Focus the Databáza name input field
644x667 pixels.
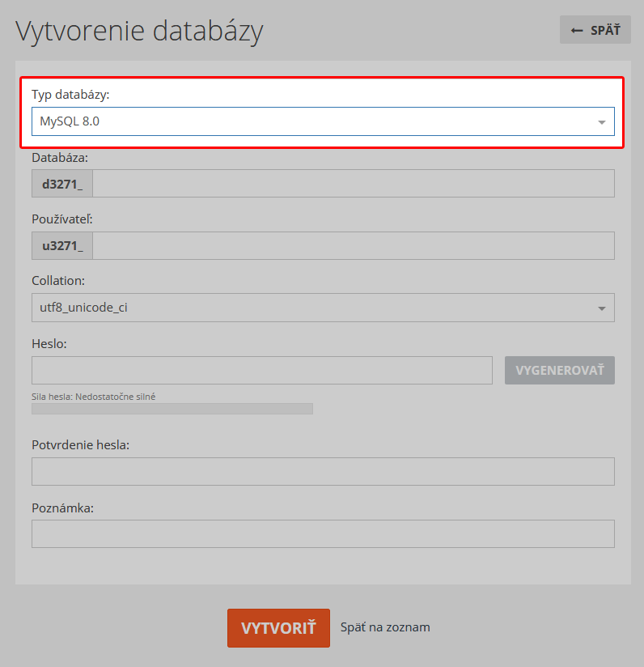(x=354, y=183)
